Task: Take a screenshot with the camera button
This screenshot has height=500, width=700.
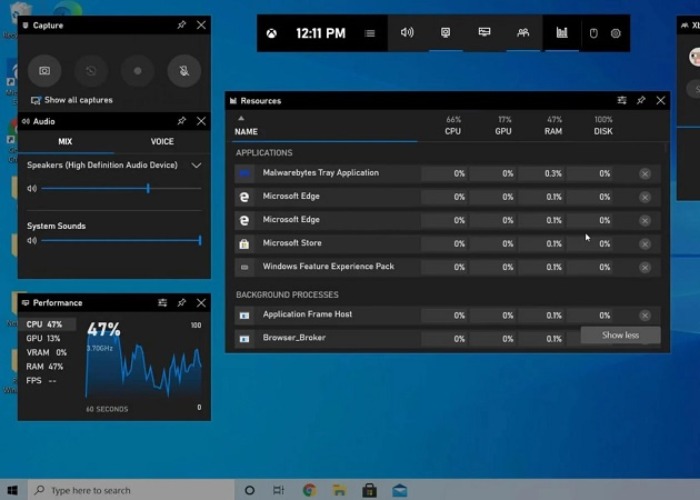Action: pyautogui.click(x=44, y=71)
